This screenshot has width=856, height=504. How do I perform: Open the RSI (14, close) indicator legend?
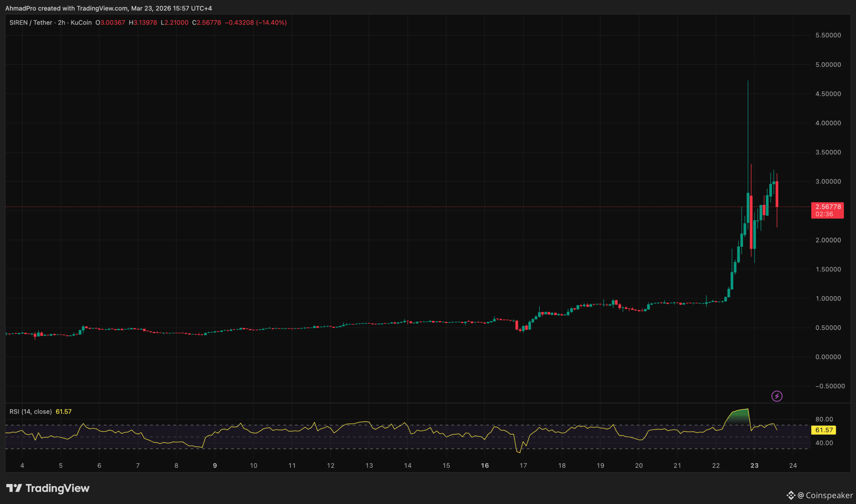[31, 411]
